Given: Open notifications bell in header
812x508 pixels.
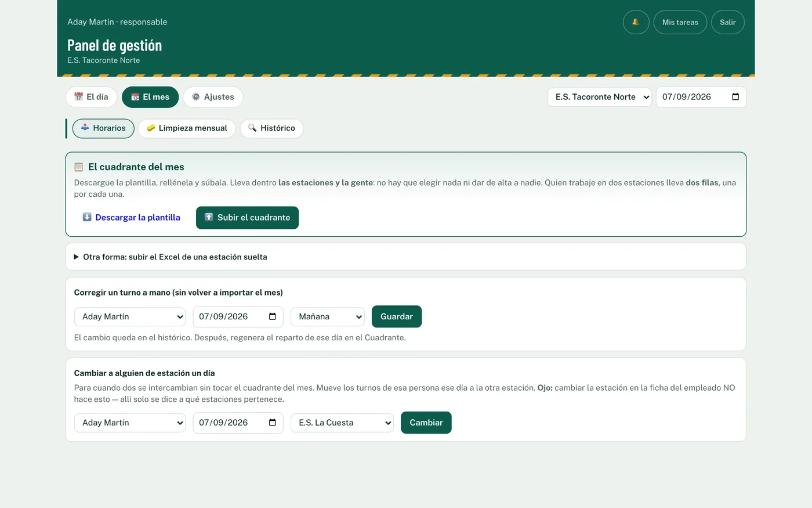Looking at the screenshot, I should (x=636, y=22).
